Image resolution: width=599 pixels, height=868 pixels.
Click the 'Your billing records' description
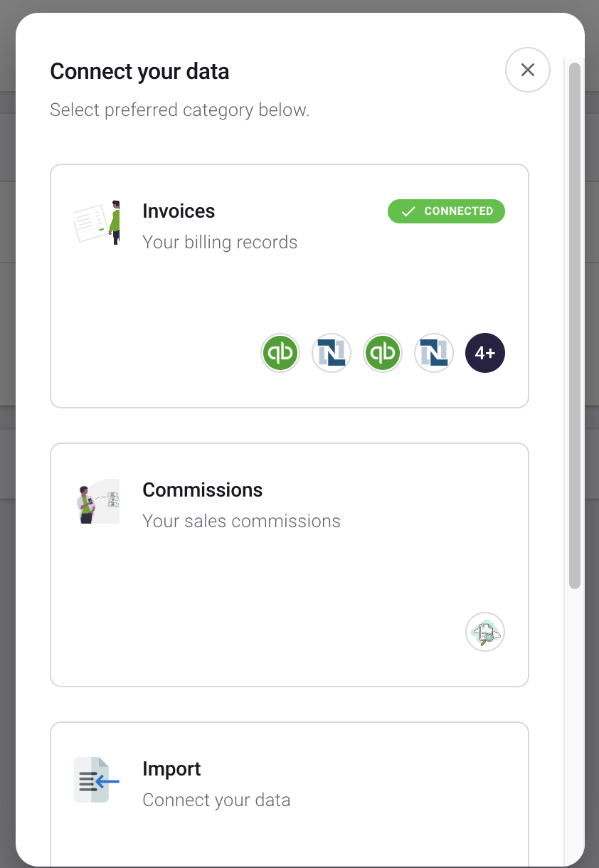click(x=220, y=242)
